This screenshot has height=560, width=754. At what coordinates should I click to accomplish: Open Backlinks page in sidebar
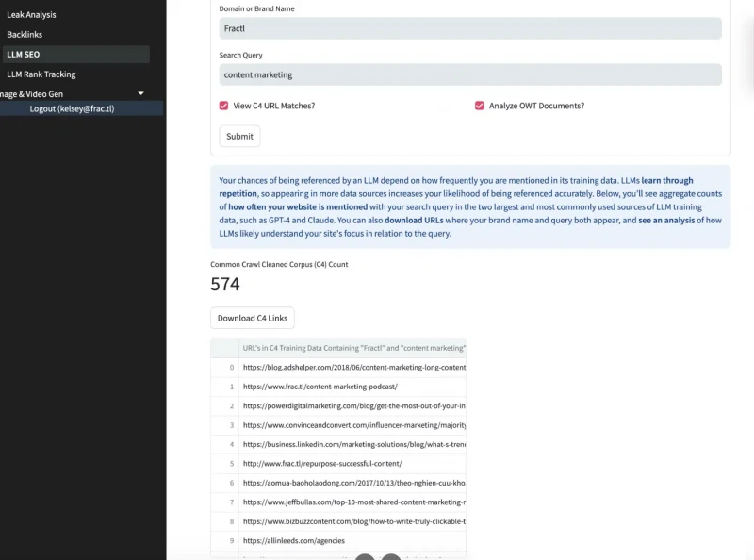(25, 35)
